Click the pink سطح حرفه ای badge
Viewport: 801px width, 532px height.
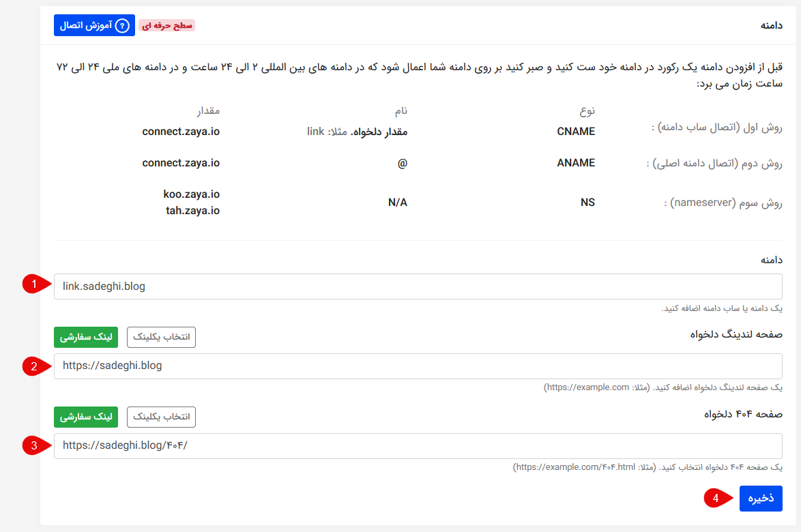click(167, 26)
